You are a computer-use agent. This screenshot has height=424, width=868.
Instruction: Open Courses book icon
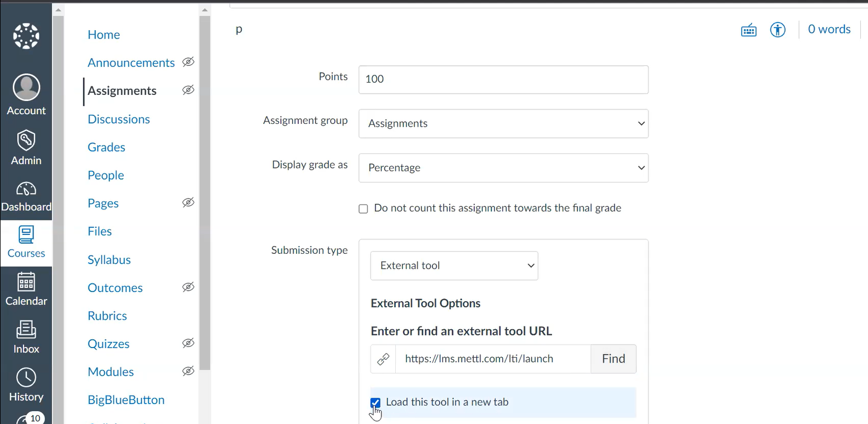[x=26, y=235]
